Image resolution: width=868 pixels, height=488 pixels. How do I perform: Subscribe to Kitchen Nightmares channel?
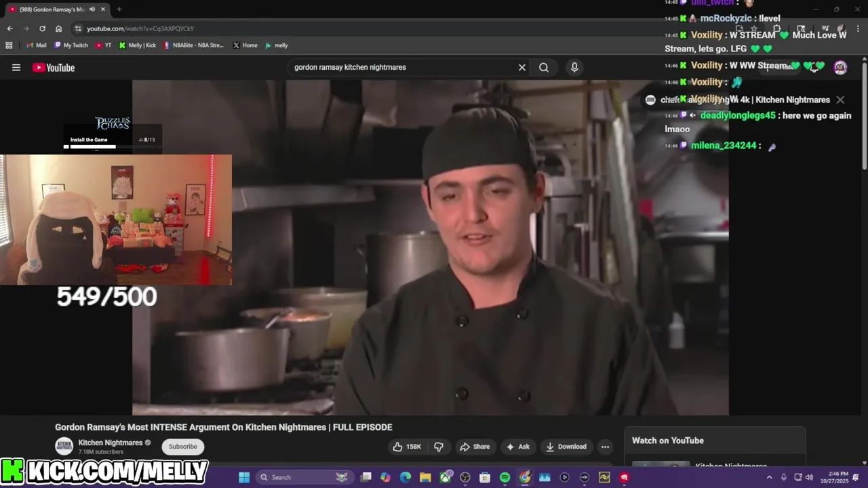(182, 447)
